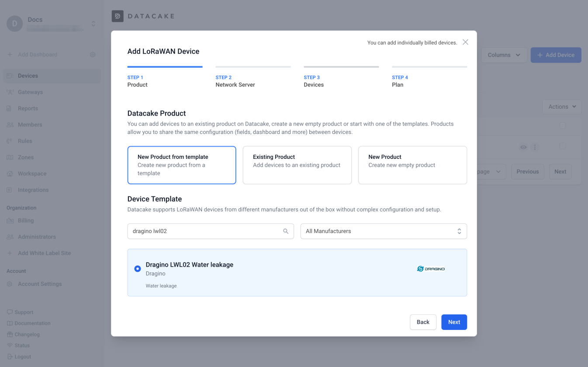This screenshot has height=367, width=588.
Task: Open Integrations in sidebar menu
Action: click(52, 190)
